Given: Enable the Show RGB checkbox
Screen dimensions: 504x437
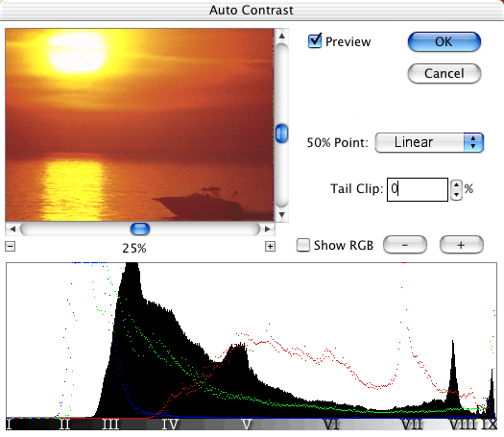Looking at the screenshot, I should [x=303, y=245].
